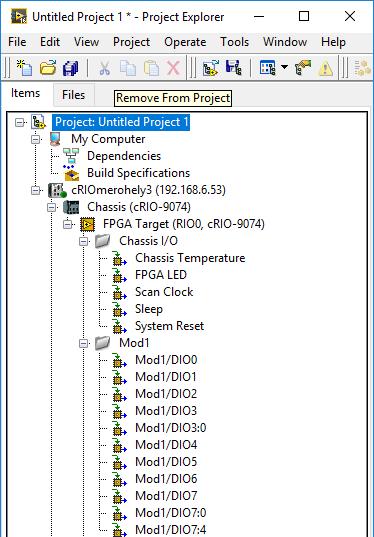The image size is (374, 537).
Task: Click the Build Specifications box icon
Action: pyautogui.click(x=71, y=173)
